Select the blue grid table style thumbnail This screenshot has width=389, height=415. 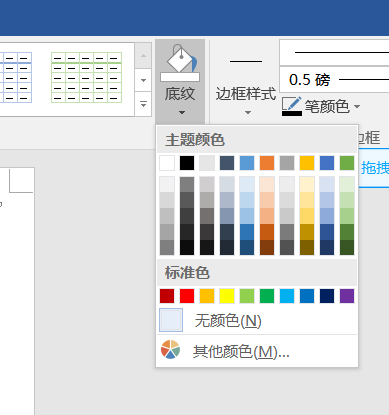pyautogui.click(x=16, y=77)
